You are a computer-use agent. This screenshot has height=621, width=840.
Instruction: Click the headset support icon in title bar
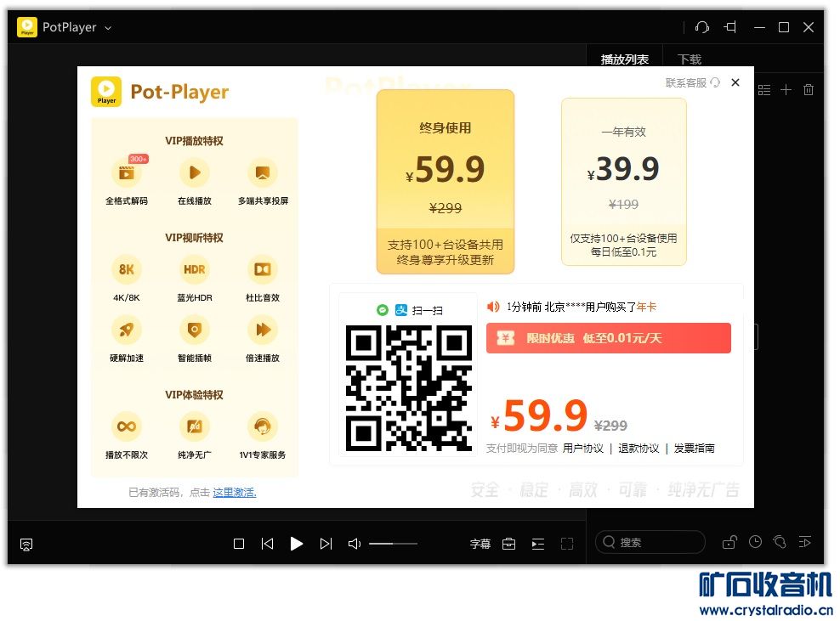(x=701, y=27)
